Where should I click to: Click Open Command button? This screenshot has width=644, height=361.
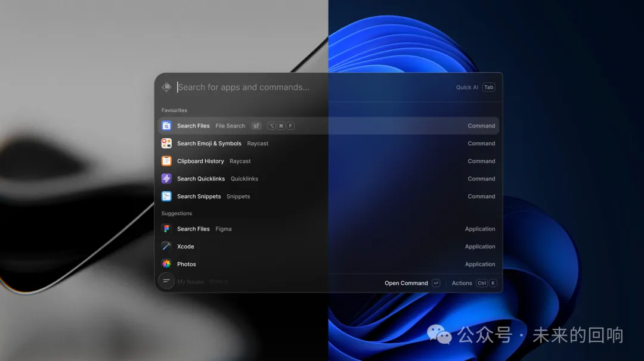click(406, 283)
